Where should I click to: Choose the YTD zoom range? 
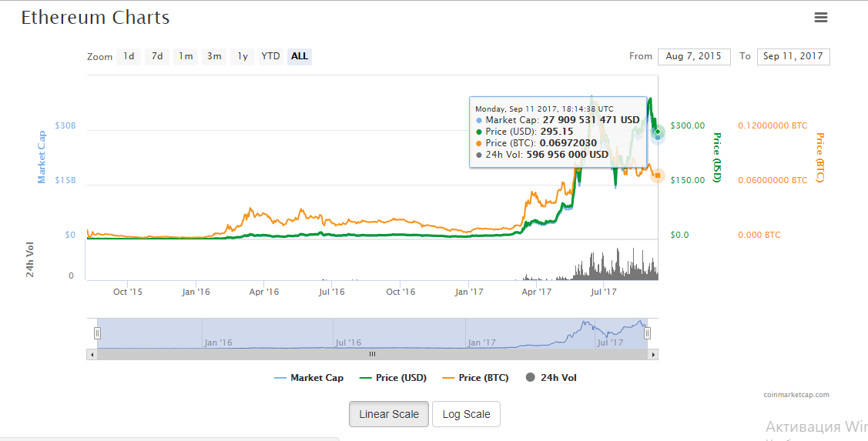pyautogui.click(x=270, y=56)
